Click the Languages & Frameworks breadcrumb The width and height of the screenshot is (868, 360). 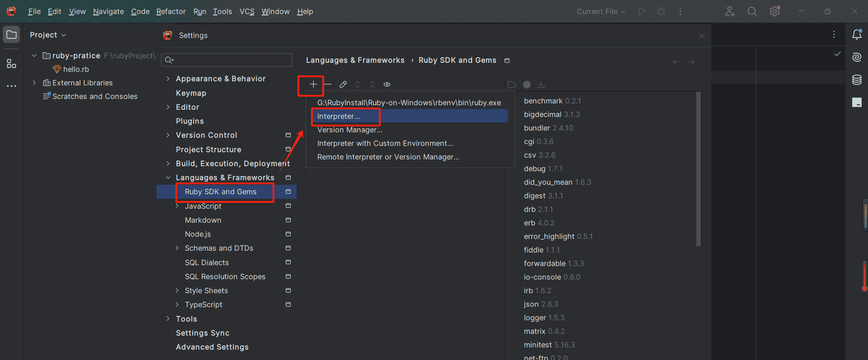355,60
